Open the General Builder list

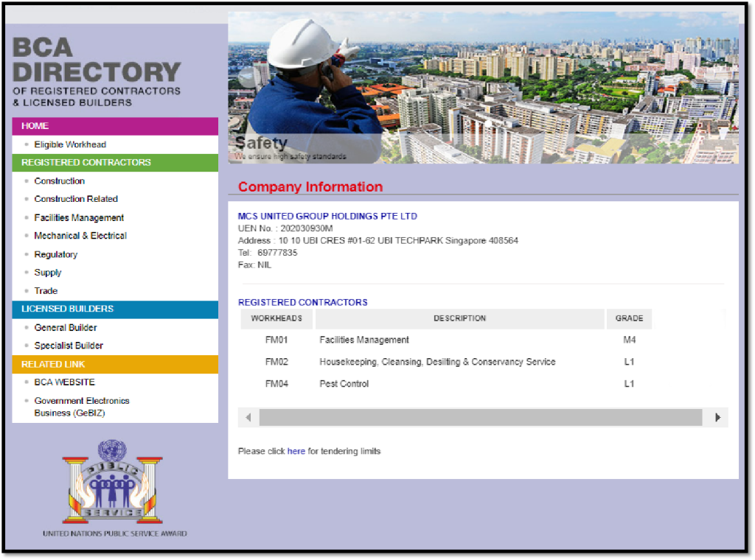coord(66,328)
